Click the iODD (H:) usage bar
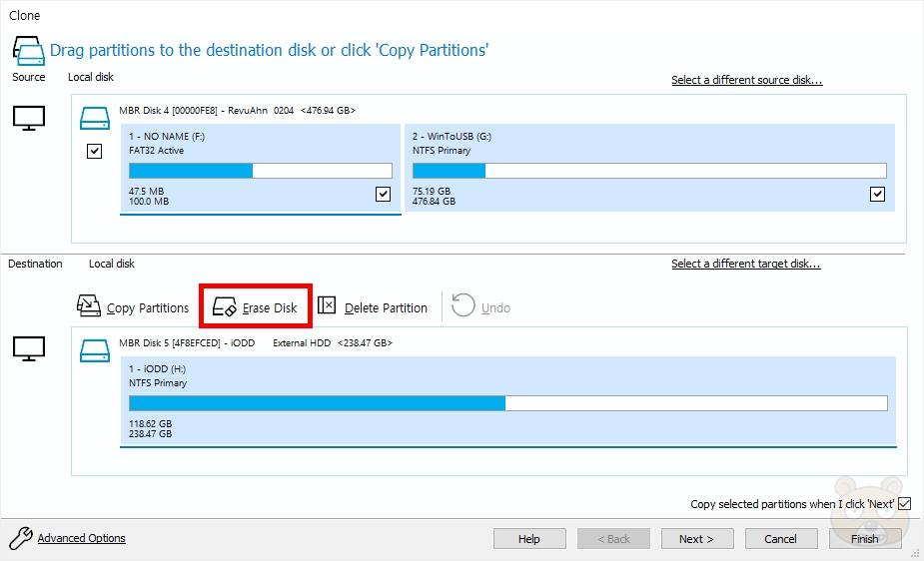The height and width of the screenshot is (561, 924). (508, 403)
